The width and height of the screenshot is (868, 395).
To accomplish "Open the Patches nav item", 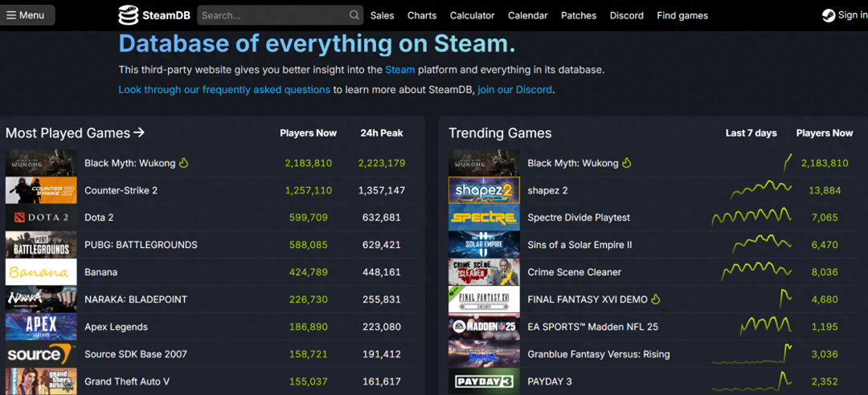I will (x=579, y=15).
